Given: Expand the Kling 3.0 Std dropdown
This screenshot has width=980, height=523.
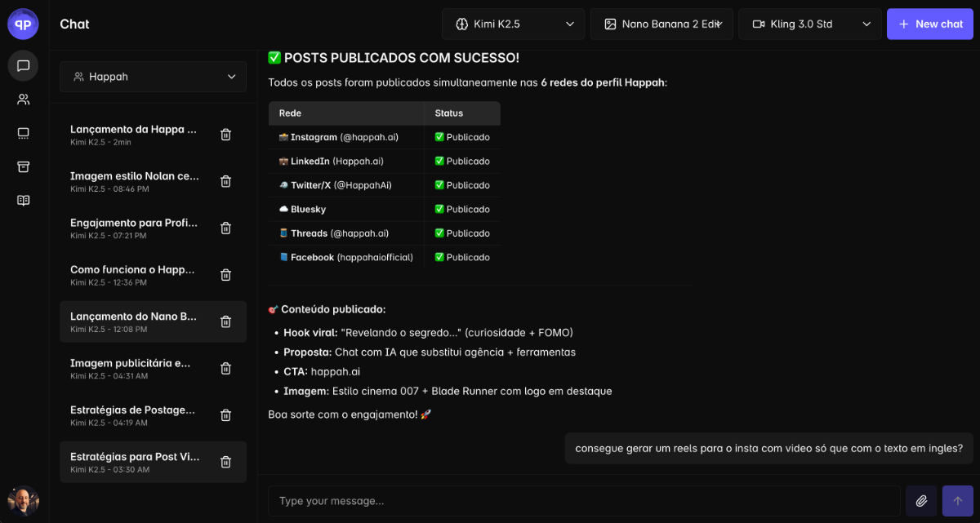Looking at the screenshot, I should pyautogui.click(x=809, y=24).
